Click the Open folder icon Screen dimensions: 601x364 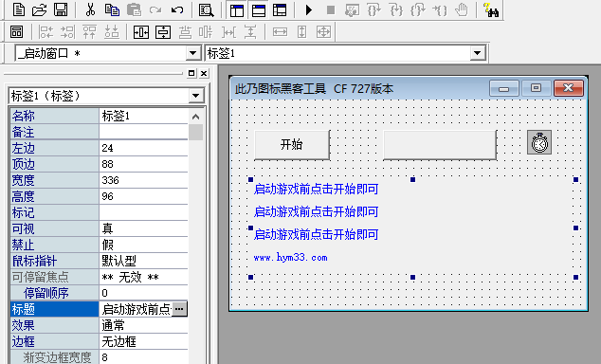click(39, 9)
